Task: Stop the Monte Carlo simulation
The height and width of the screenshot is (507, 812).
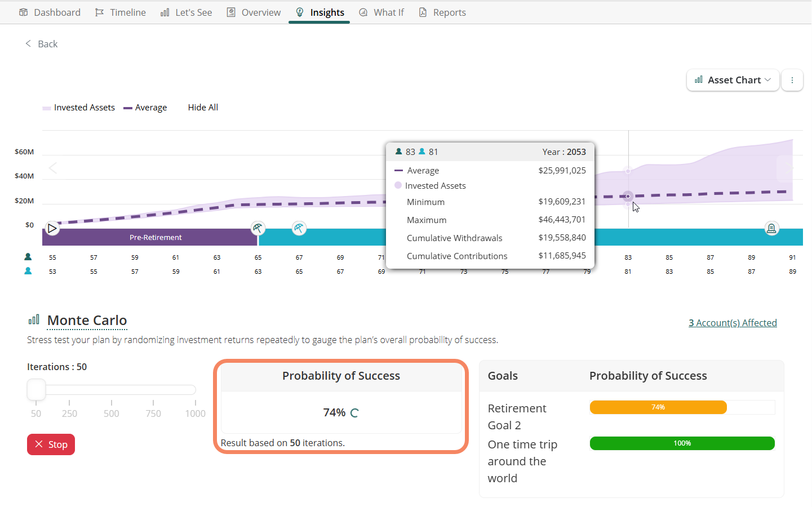Action: 51,444
